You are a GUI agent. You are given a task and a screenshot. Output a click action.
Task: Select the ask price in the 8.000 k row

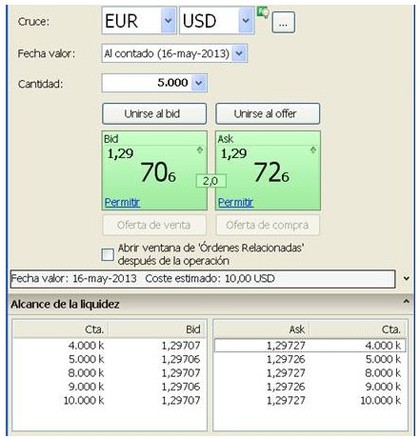286,373
